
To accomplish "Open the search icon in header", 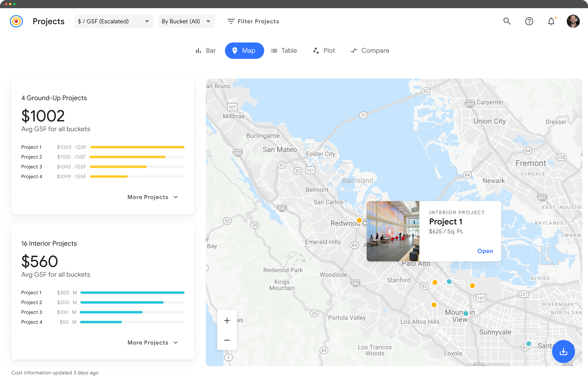I will 507,21.
